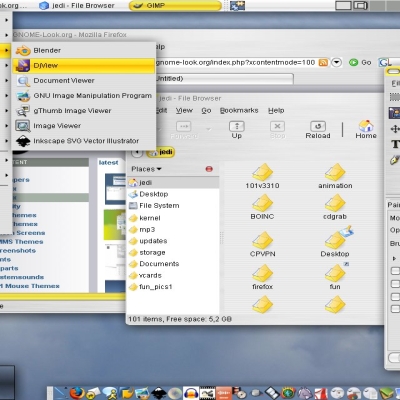Open storage bookmark in sidebar
The height and width of the screenshot is (400, 400).
[173, 253]
